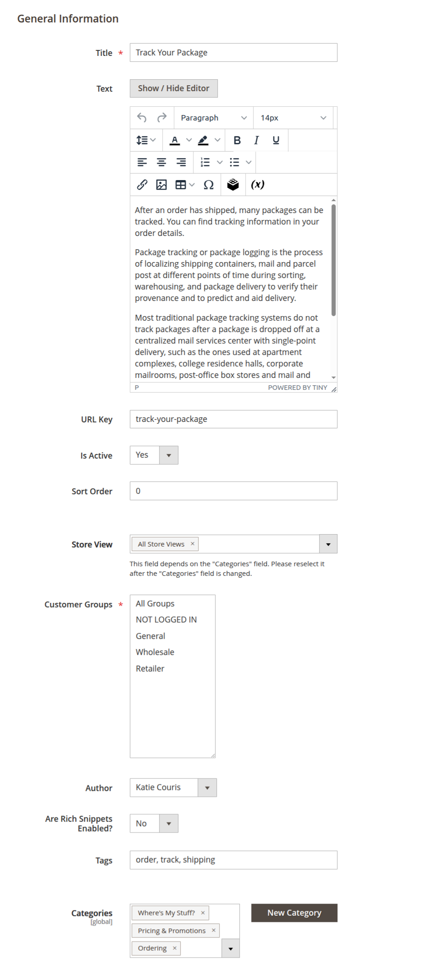This screenshot has width=447, height=980.
Task: Click the Show / Hide Editor button
Action: [x=174, y=88]
